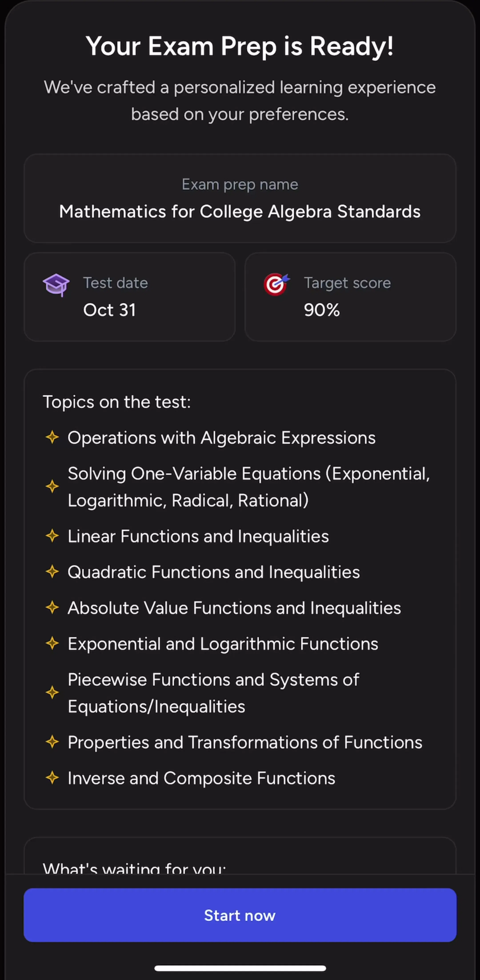
Task: Tap sparkle icon next to Linear Functions and Inequalities
Action: coord(52,536)
